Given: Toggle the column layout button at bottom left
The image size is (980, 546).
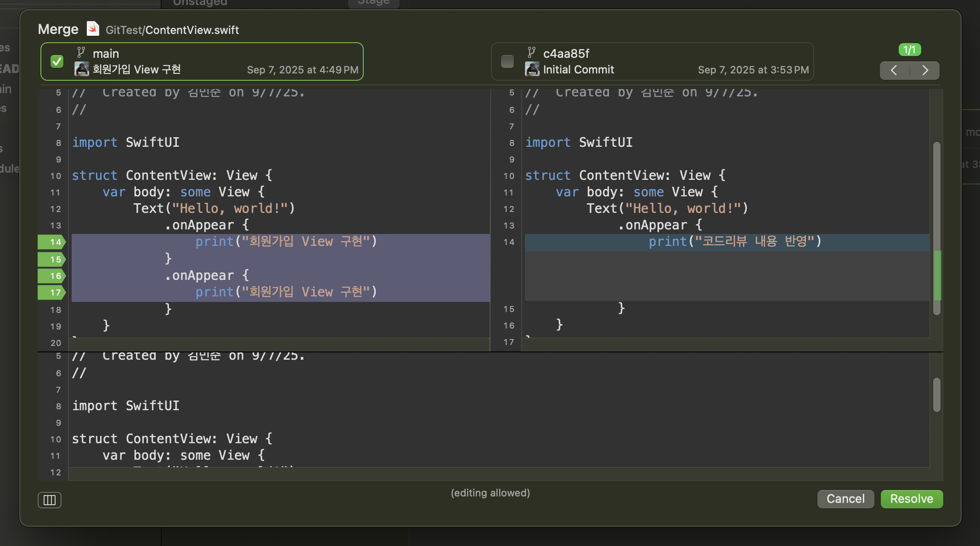Looking at the screenshot, I should coord(50,500).
